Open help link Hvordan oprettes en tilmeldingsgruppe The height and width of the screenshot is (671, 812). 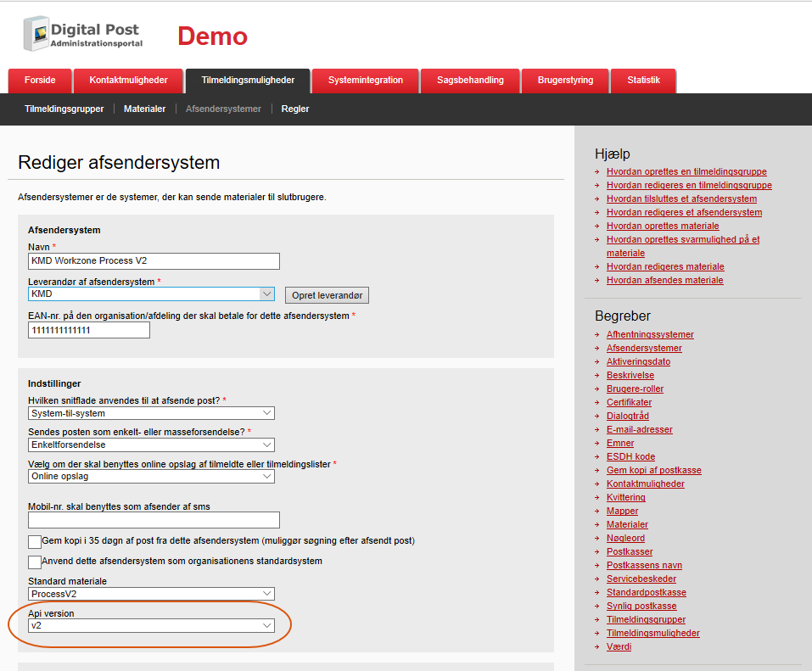coord(686,171)
